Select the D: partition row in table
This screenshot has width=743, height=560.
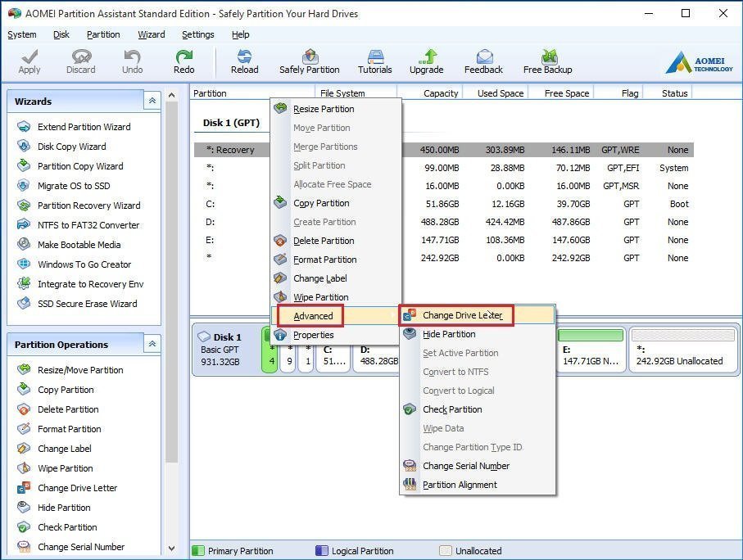click(x=443, y=222)
